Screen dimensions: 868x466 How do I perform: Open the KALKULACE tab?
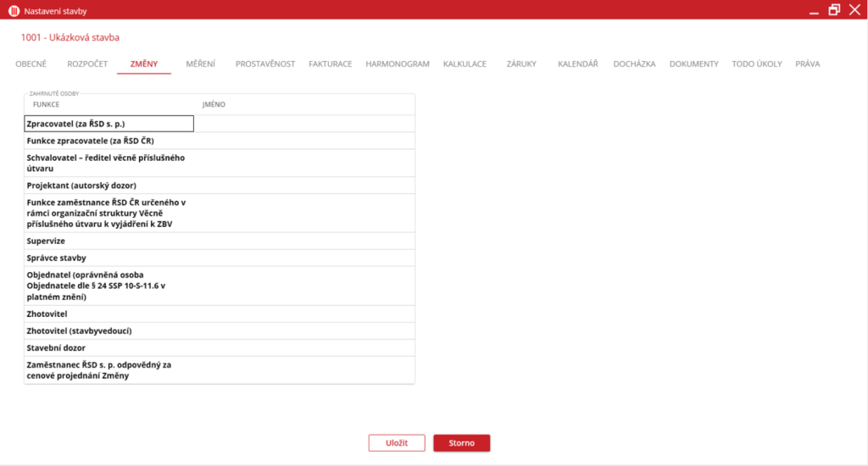tap(465, 64)
